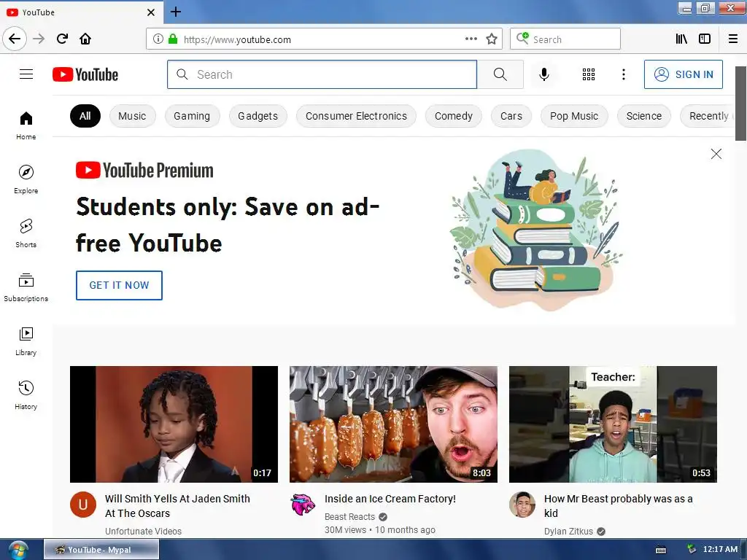Click the system tray network icon
Screen dimensions: 747x560
[692, 549]
